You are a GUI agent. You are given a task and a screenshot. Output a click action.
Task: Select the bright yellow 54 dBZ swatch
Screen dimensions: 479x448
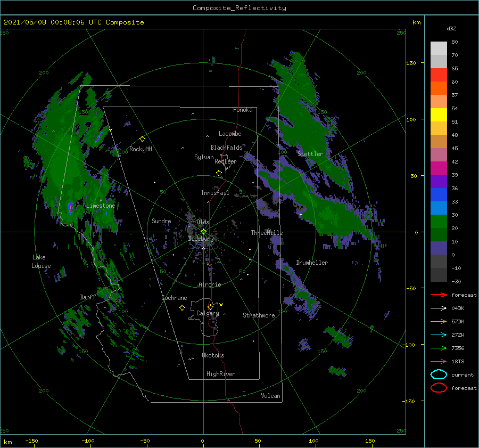click(439, 115)
